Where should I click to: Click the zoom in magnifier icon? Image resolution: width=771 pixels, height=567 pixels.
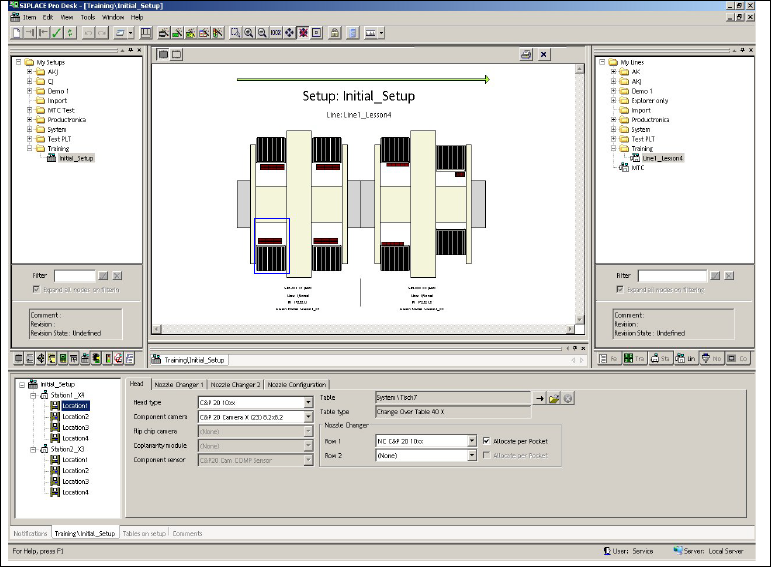tap(248, 33)
